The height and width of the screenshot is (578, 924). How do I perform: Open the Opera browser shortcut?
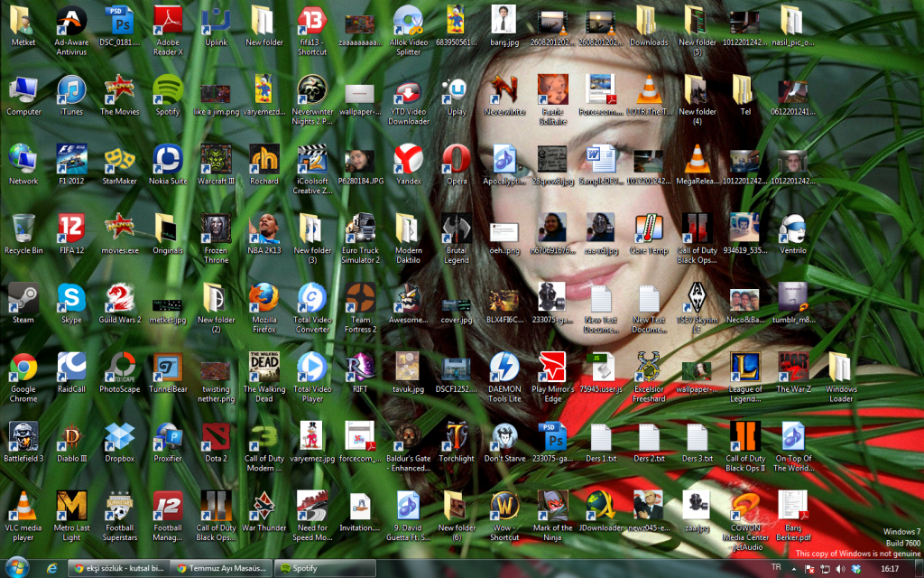pyautogui.click(x=457, y=160)
